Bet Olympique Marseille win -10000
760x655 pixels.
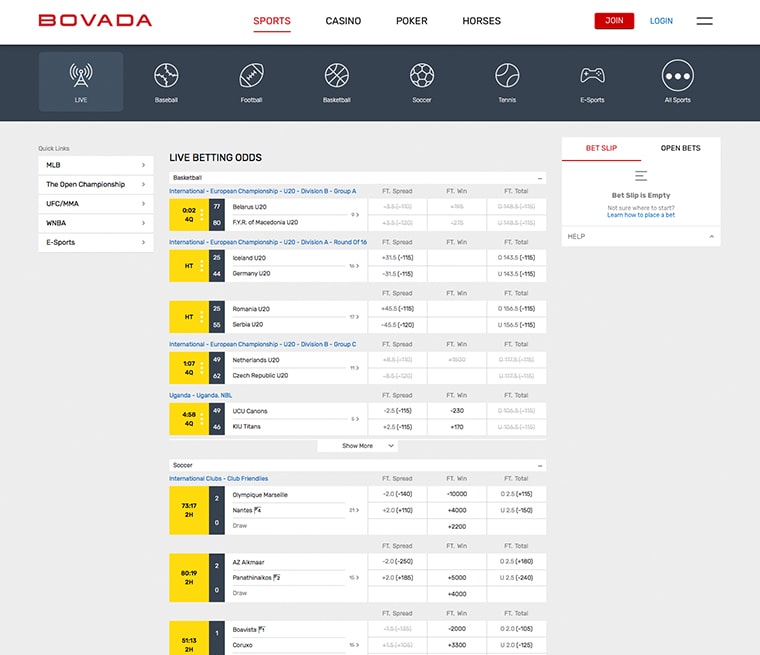point(457,494)
